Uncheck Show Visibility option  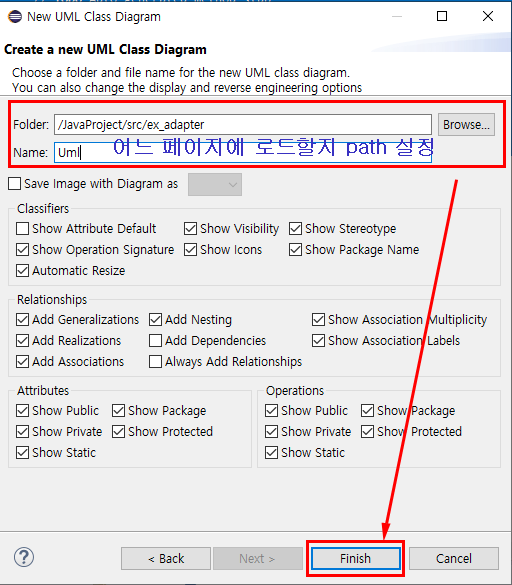[x=190, y=228]
